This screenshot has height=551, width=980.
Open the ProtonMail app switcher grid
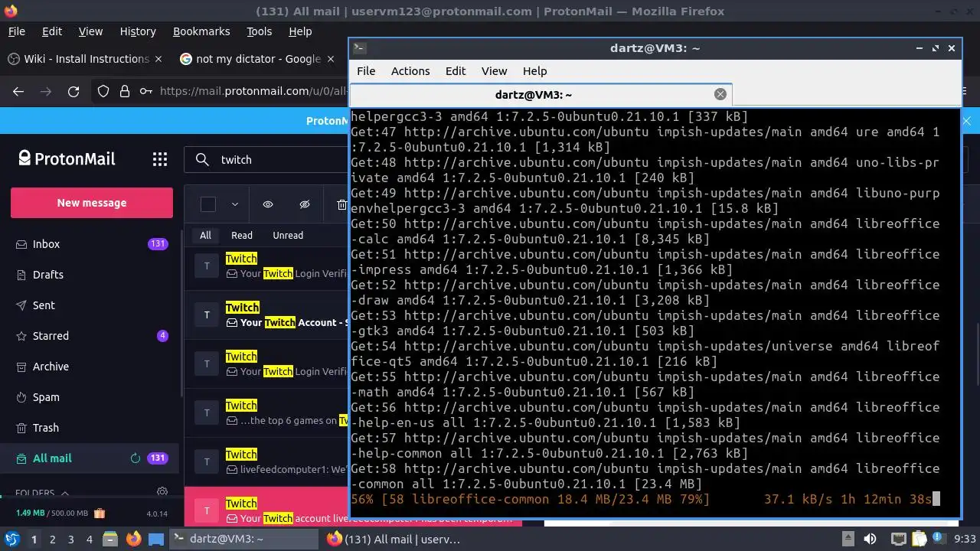(160, 159)
